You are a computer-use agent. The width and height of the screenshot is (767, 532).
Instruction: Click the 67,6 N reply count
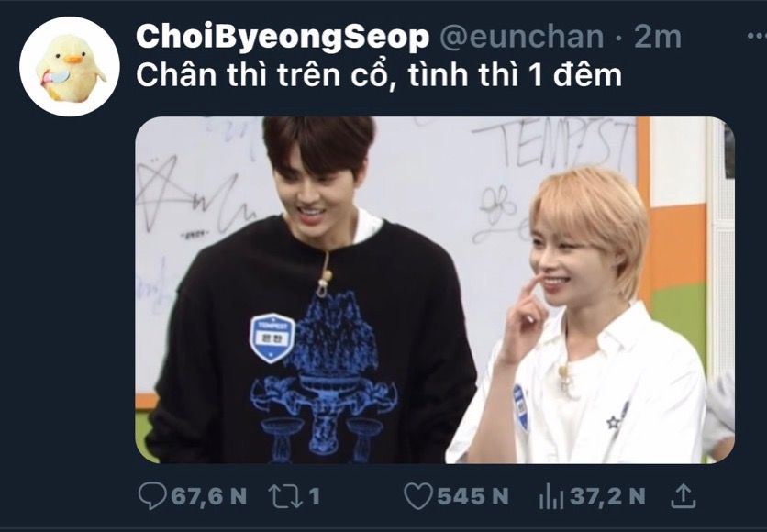209,496
